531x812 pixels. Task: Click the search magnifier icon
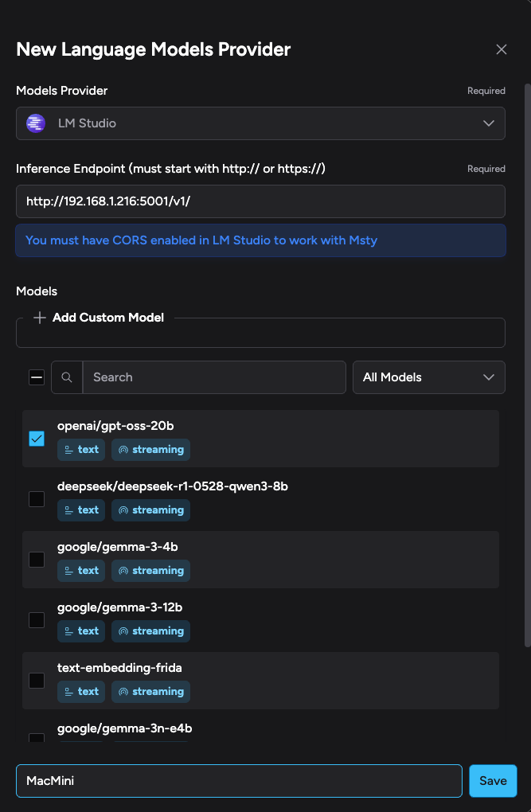point(67,377)
